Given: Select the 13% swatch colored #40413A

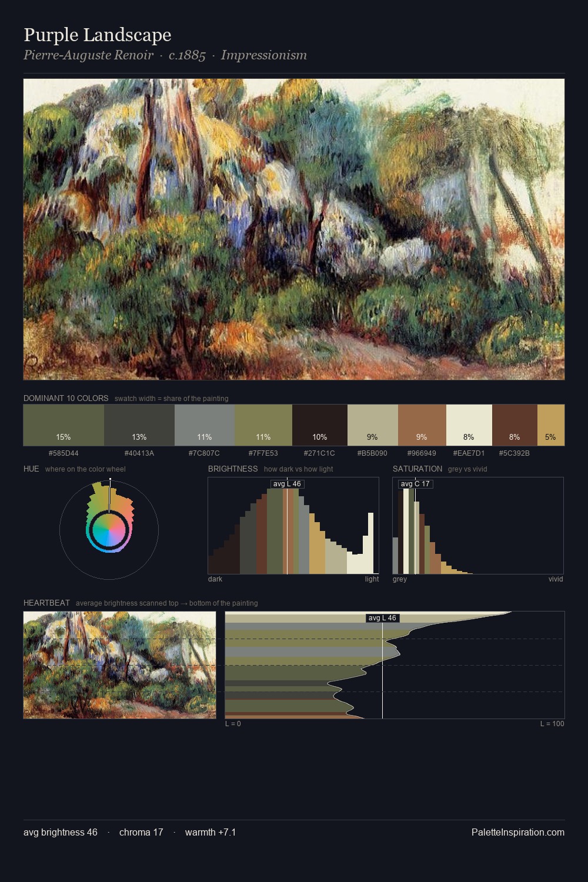Looking at the screenshot, I should 139,425.
